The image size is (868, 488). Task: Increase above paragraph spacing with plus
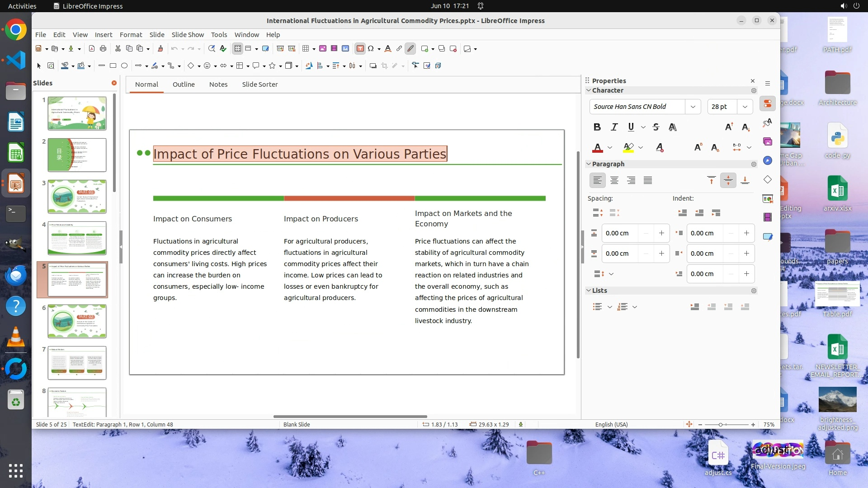(x=661, y=233)
